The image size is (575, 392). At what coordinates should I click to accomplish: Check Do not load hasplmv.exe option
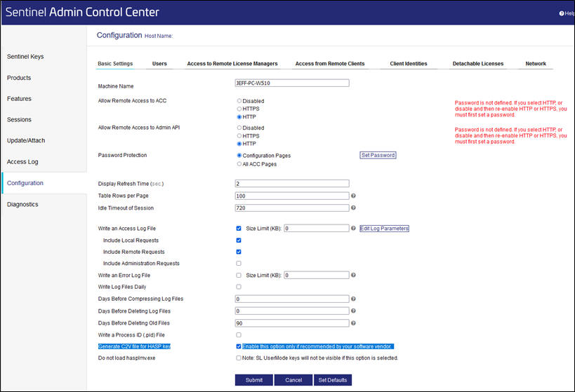click(239, 358)
